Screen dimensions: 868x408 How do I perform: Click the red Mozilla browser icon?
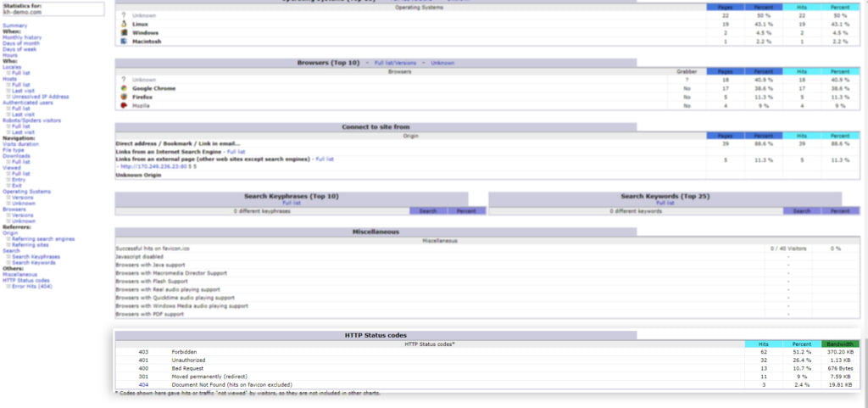124,105
